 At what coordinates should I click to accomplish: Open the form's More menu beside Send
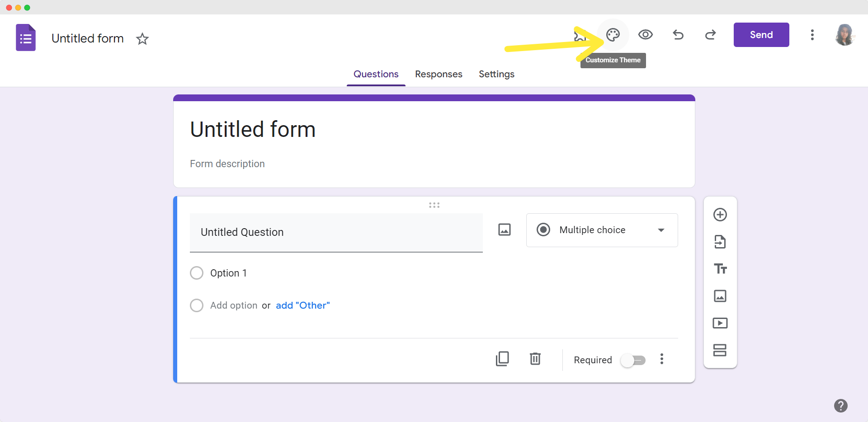pos(812,35)
